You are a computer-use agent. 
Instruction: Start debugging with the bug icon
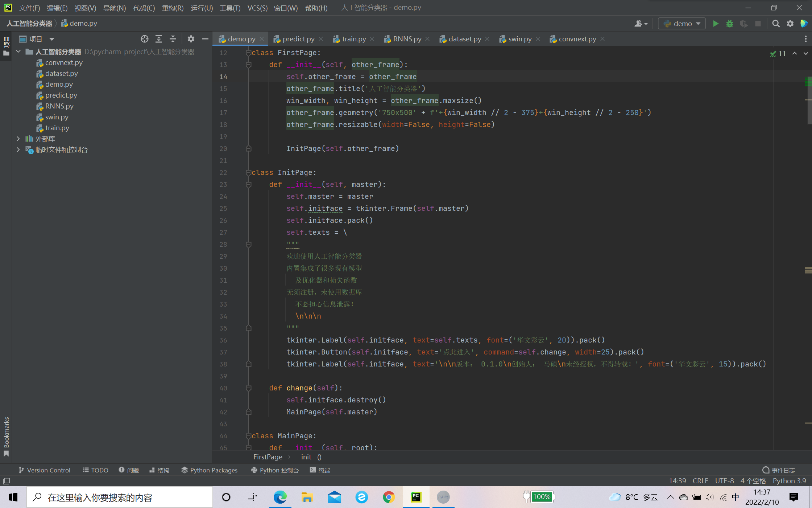tap(730, 24)
